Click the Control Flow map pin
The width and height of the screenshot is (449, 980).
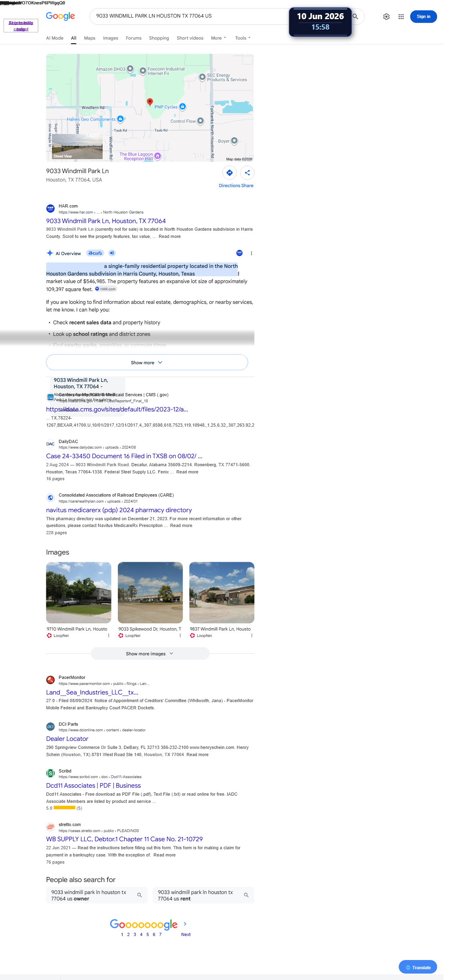click(201, 121)
